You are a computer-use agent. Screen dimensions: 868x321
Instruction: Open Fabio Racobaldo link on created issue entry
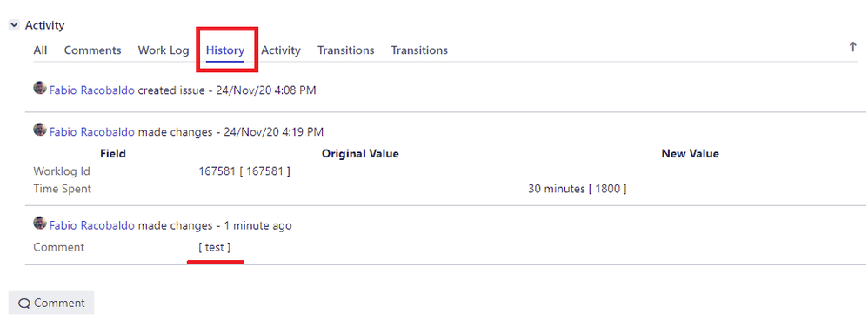click(x=92, y=90)
